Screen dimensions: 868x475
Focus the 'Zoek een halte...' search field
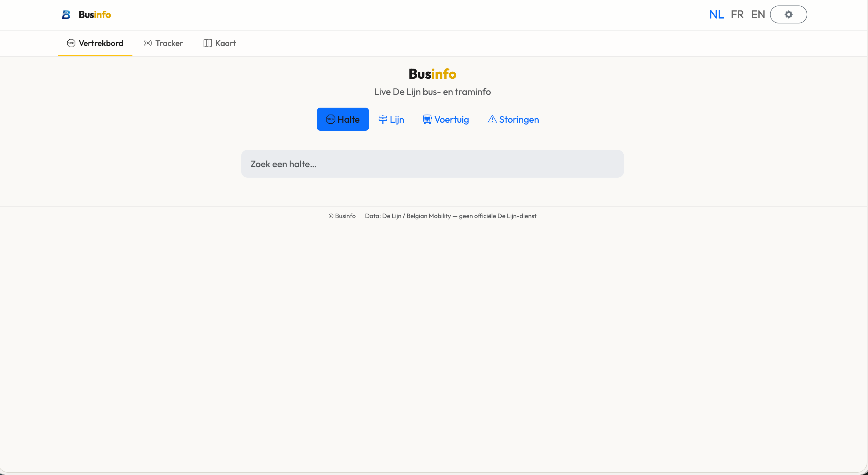coord(432,164)
